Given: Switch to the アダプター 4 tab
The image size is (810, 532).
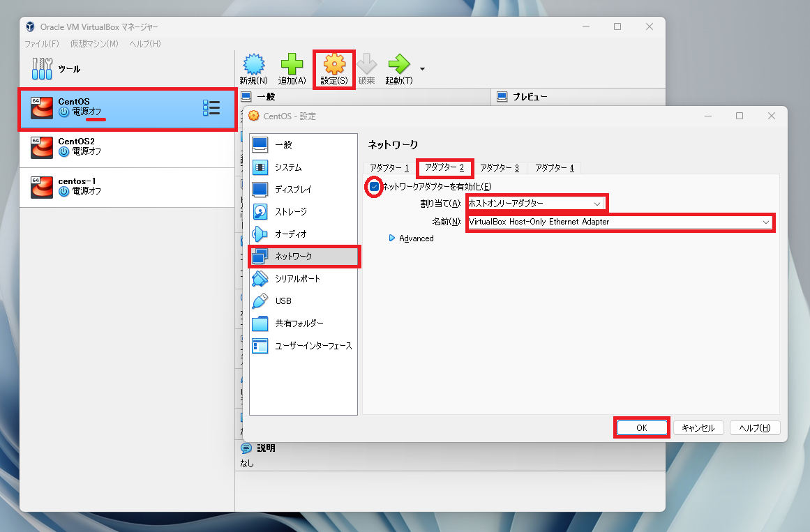Looking at the screenshot, I should (x=554, y=168).
